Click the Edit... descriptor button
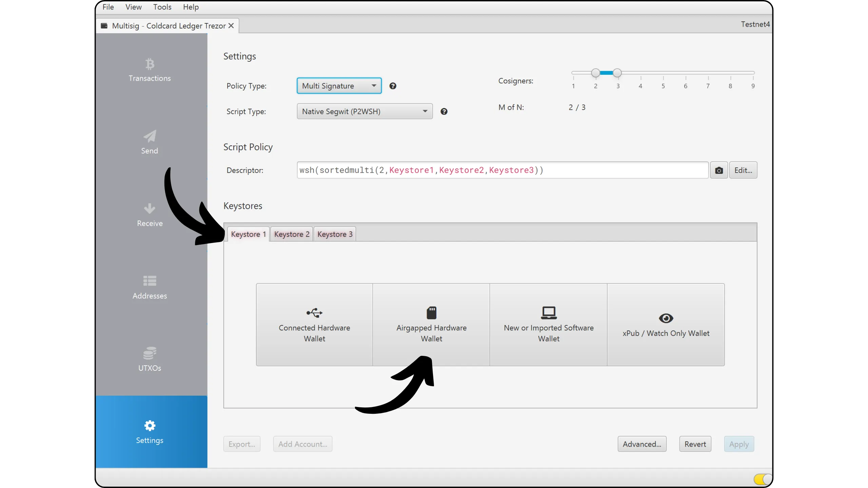868x488 pixels. pyautogui.click(x=743, y=170)
